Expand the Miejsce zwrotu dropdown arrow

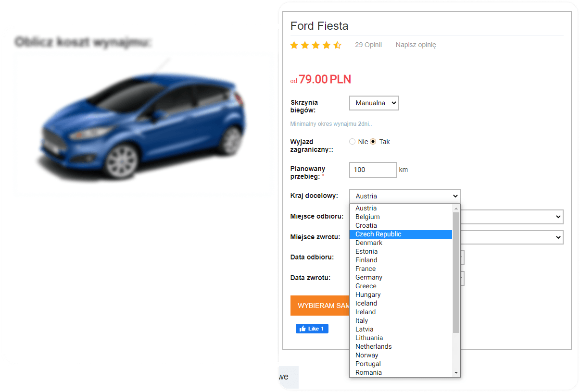558,237
